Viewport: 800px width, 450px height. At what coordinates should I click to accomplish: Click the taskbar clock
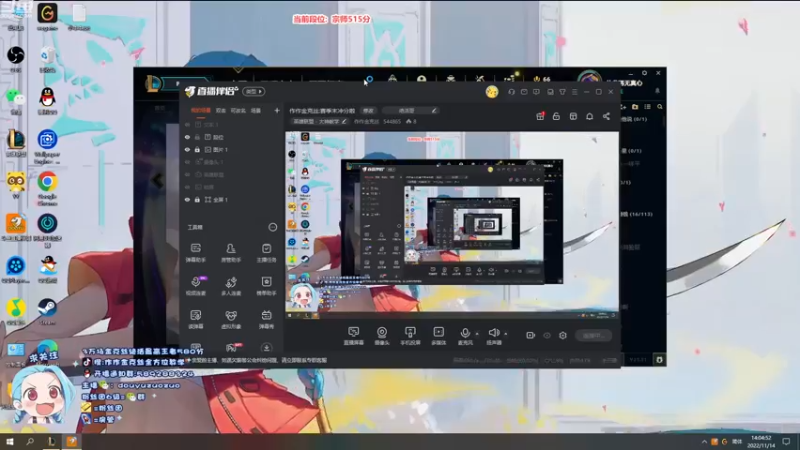tap(761, 441)
